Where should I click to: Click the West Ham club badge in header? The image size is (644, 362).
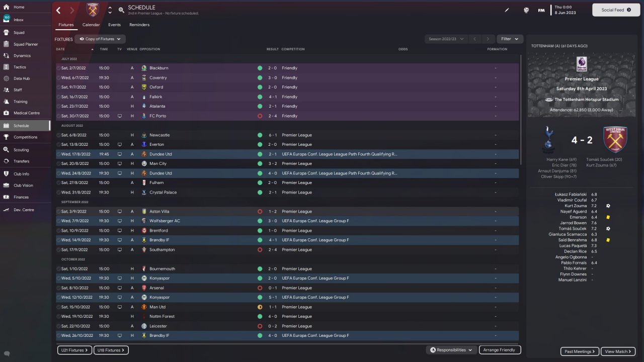(93, 10)
